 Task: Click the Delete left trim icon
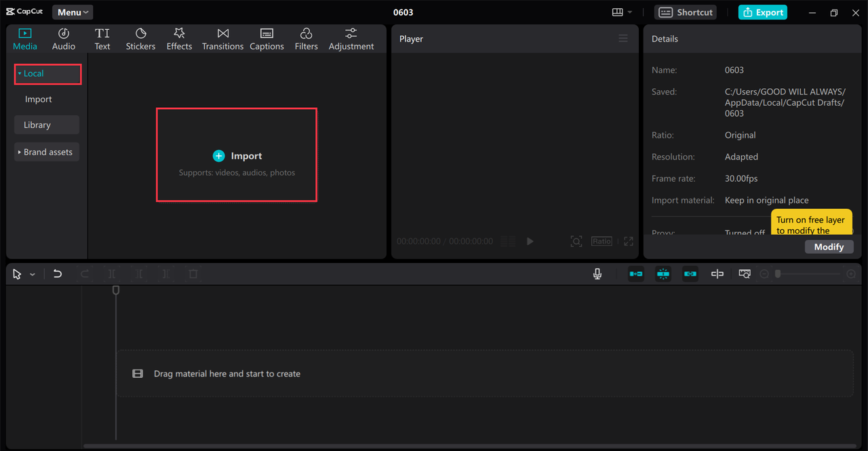139,274
